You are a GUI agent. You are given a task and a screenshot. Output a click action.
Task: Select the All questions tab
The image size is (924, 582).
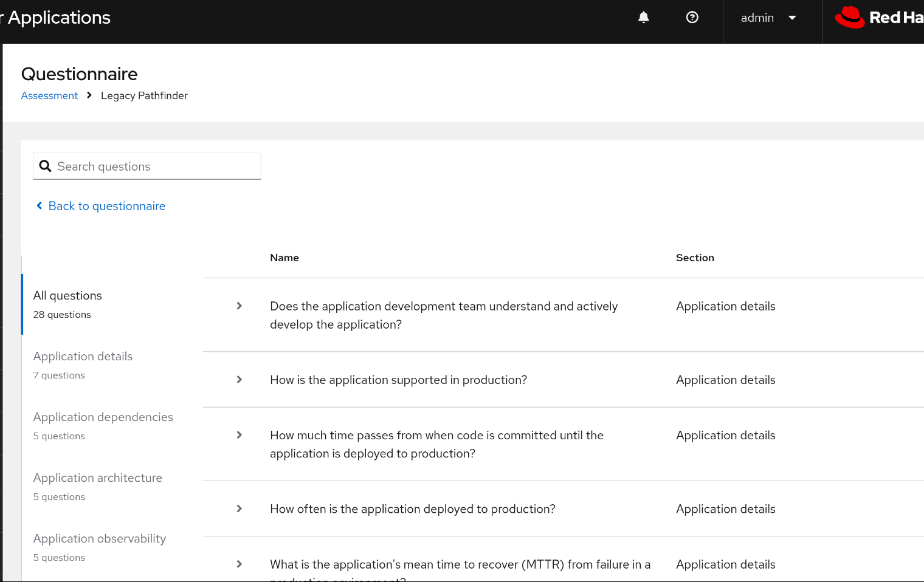click(67, 304)
